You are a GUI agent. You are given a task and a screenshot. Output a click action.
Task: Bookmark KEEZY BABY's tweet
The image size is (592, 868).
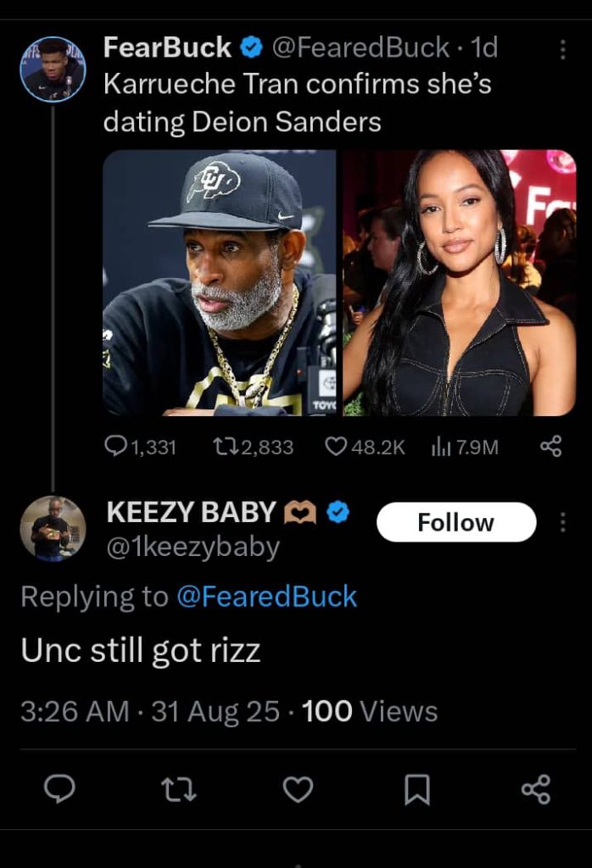416,790
